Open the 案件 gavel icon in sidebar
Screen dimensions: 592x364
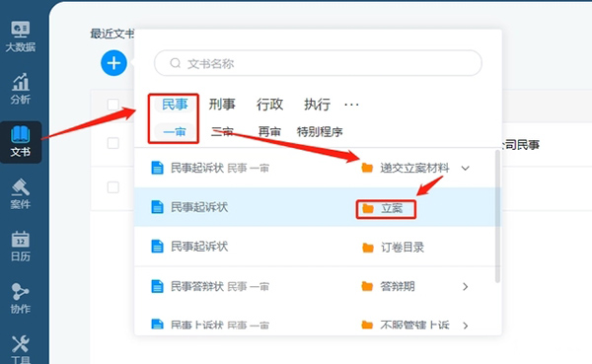[x=21, y=193]
